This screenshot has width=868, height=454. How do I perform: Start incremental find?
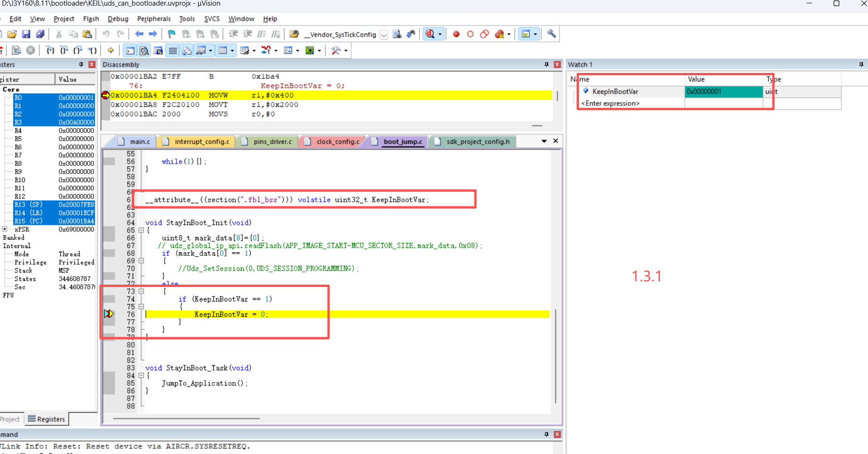tap(411, 34)
